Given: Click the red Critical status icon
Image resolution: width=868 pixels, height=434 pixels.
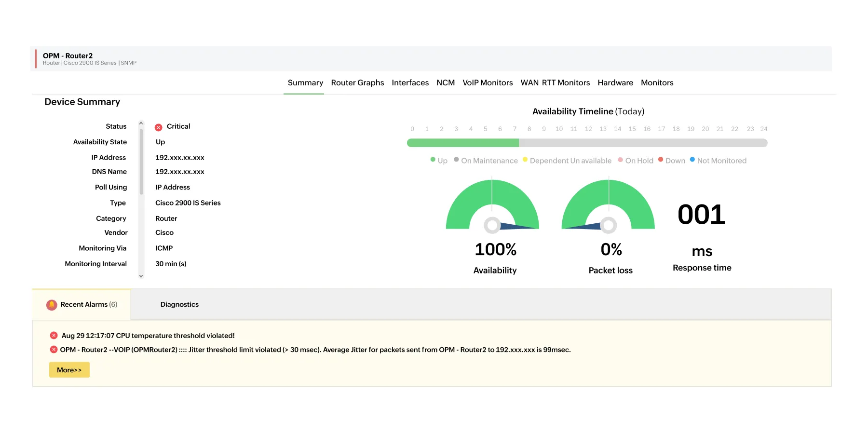Looking at the screenshot, I should [x=158, y=127].
